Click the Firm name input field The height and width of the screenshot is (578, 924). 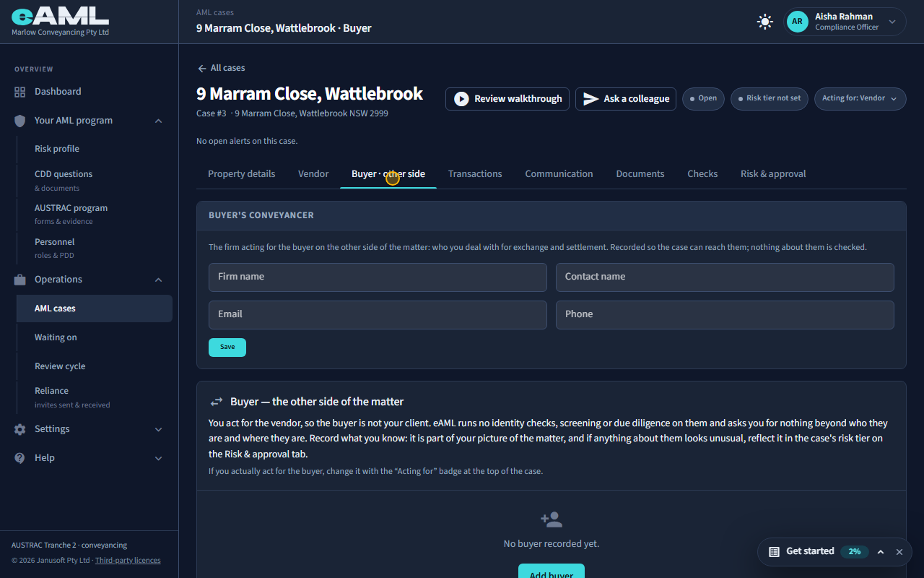tap(378, 277)
